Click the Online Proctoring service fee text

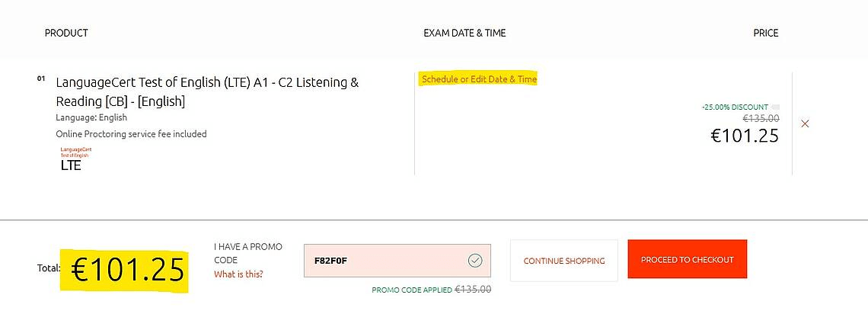131,133
